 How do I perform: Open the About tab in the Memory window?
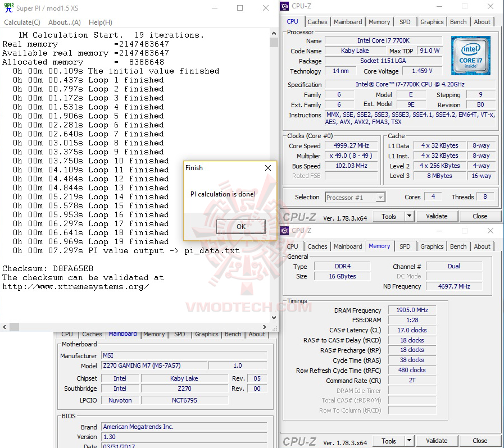[482, 246]
